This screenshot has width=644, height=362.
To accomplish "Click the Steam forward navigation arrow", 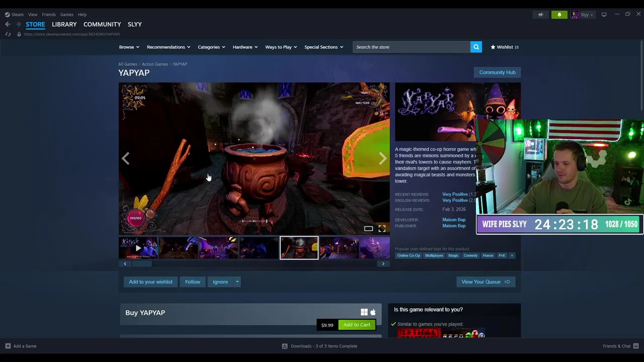I will (x=18, y=24).
